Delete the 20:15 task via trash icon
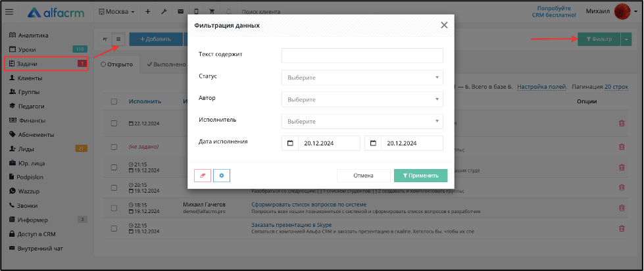This screenshot has height=271, width=644. (x=622, y=187)
